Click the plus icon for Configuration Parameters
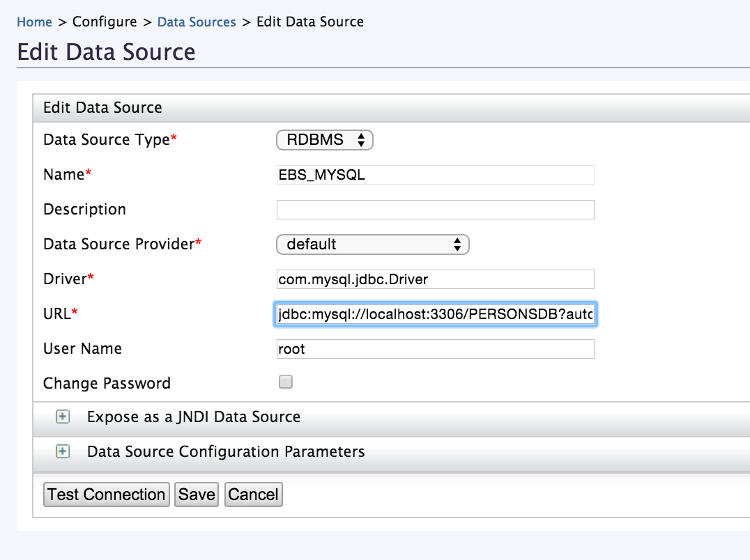750x560 pixels. tap(63, 451)
